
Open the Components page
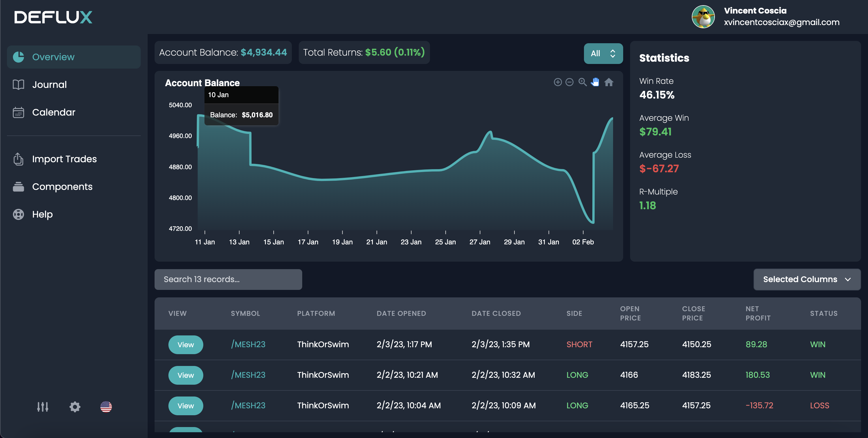point(62,186)
